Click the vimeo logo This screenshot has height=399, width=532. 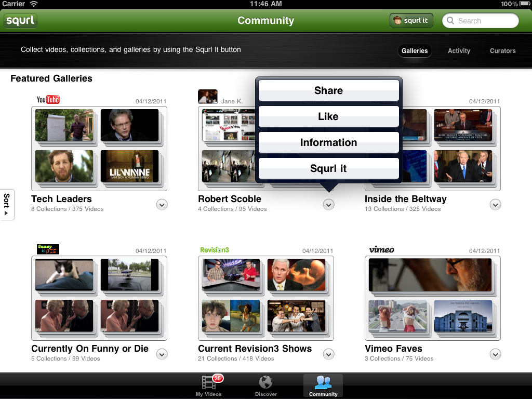pyautogui.click(x=381, y=250)
